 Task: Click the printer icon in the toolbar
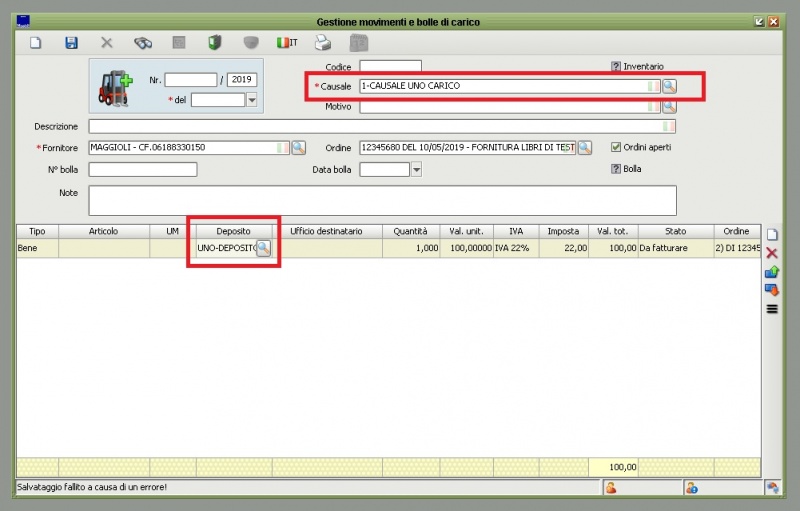pos(323,43)
